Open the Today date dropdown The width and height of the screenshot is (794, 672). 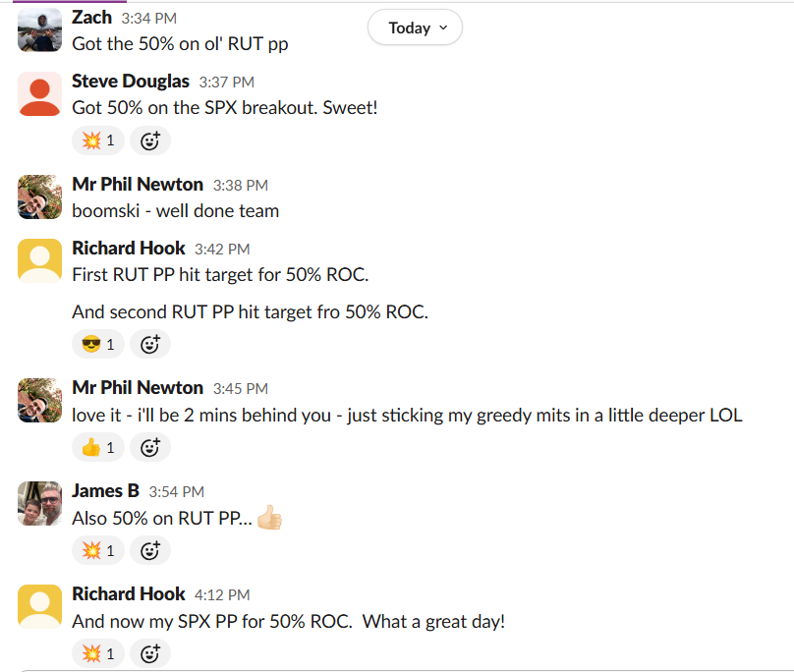coord(415,28)
